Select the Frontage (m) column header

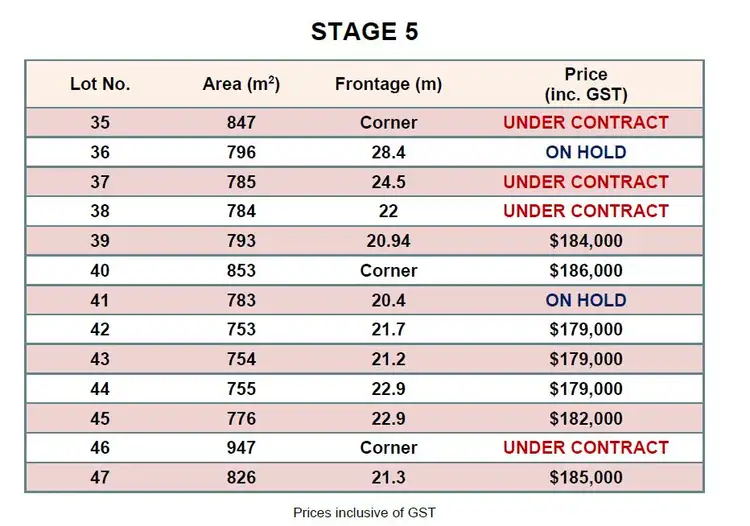[x=388, y=84]
